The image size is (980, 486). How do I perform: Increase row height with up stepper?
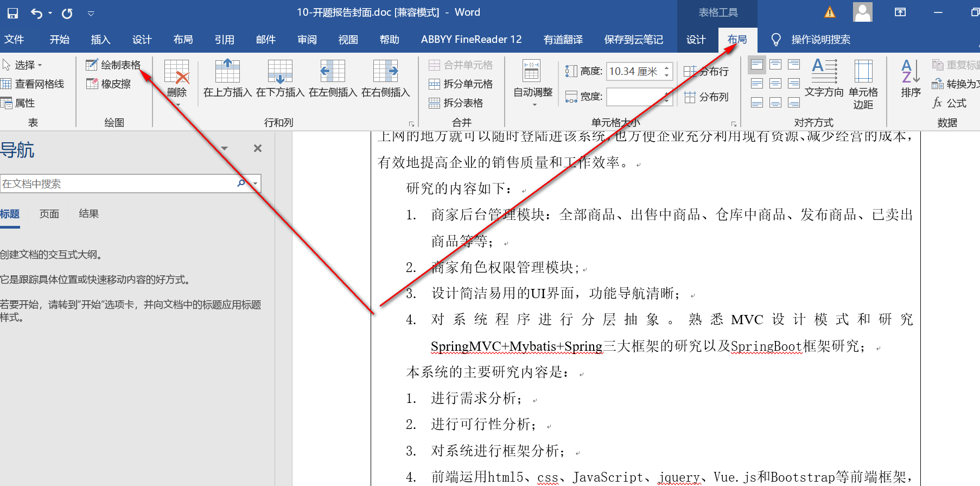click(667, 67)
